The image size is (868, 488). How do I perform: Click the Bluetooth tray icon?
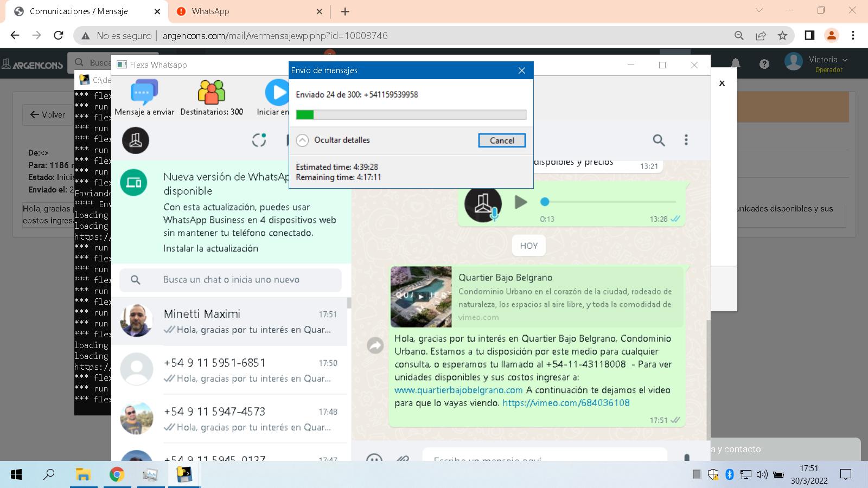[x=730, y=475]
